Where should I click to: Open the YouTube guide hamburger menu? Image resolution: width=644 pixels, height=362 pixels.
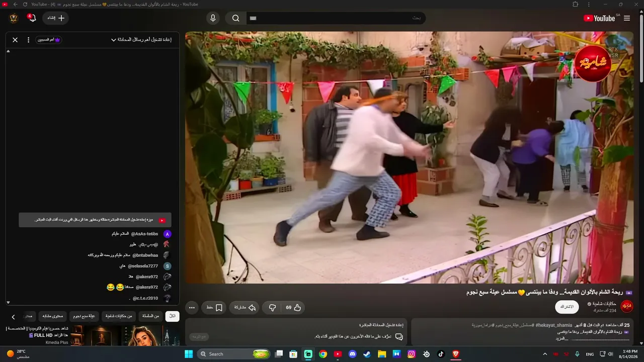click(x=627, y=18)
